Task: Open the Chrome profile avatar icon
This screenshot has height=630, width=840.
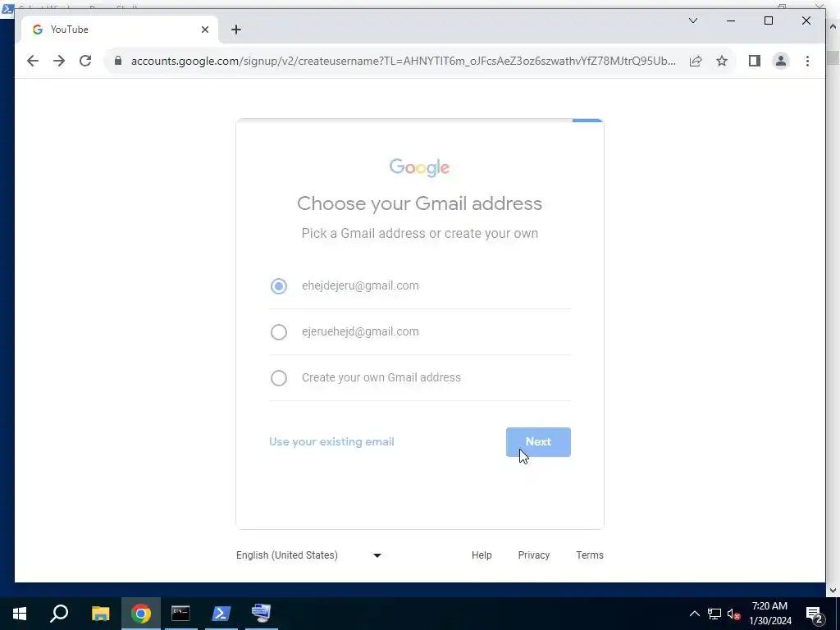Action: [781, 61]
